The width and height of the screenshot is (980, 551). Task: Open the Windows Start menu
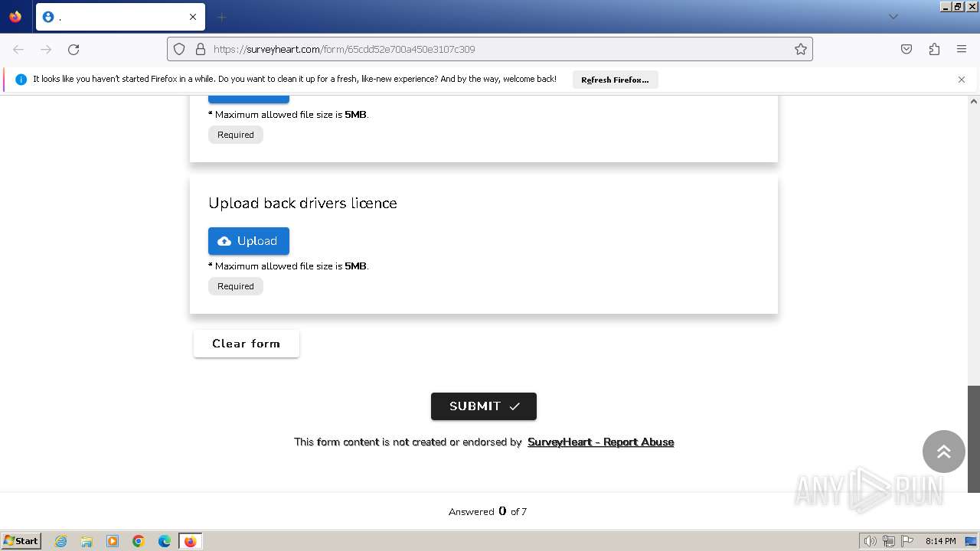[x=21, y=541]
